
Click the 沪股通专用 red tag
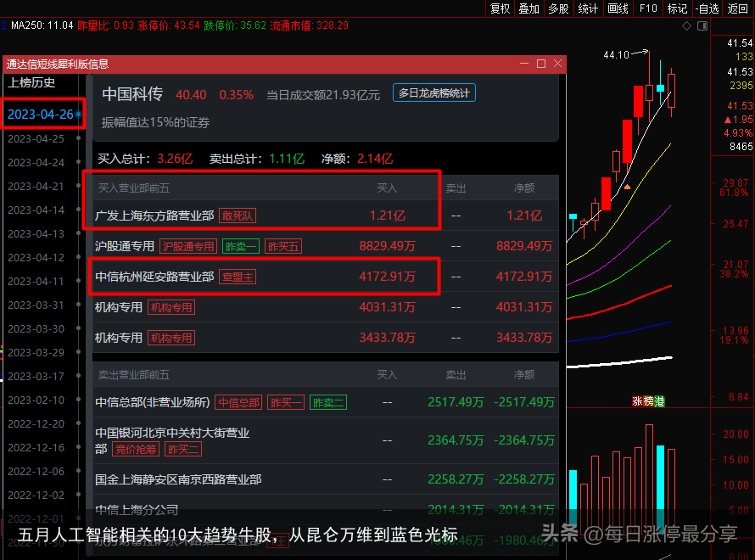tap(188, 247)
